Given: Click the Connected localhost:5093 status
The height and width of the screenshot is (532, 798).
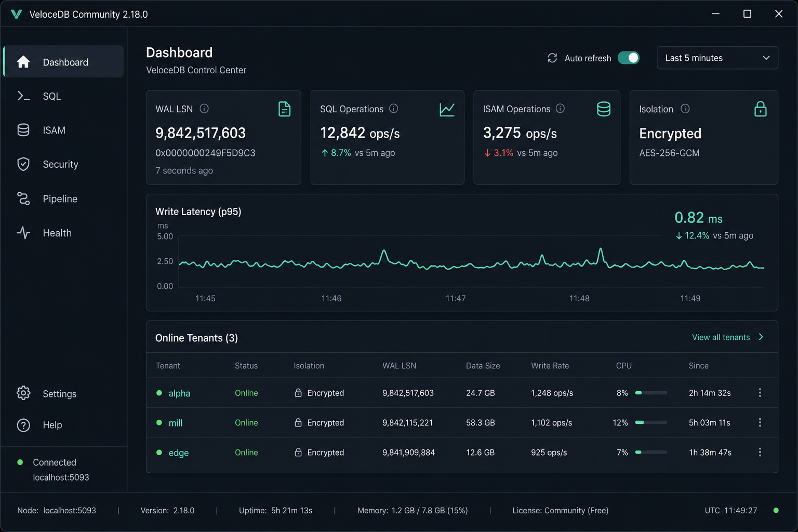Looking at the screenshot, I should tap(54, 470).
